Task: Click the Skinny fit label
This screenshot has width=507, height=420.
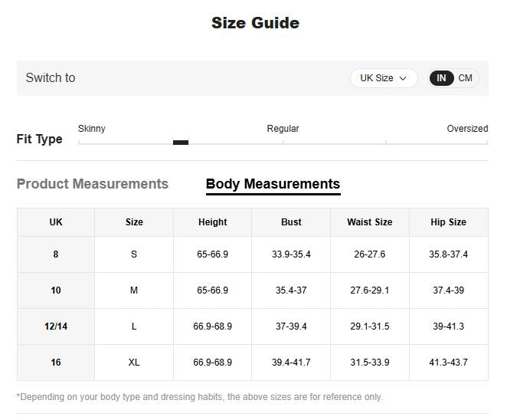Action: coord(92,129)
